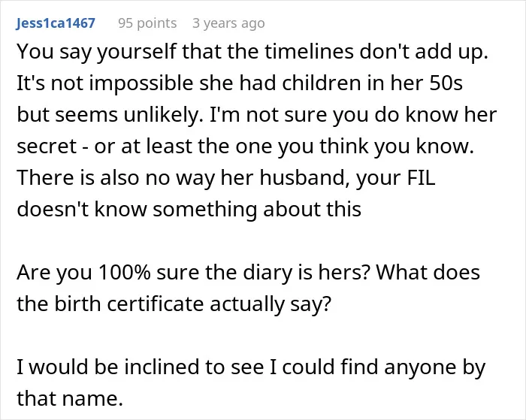Click the final line 'that name.'

[70, 398]
